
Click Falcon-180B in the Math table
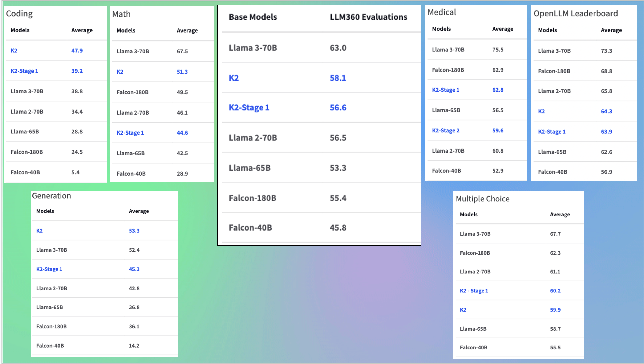pyautogui.click(x=132, y=92)
